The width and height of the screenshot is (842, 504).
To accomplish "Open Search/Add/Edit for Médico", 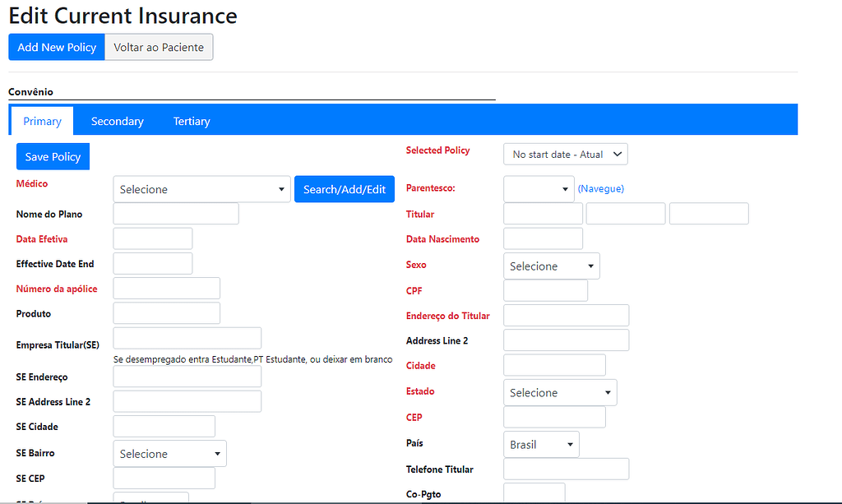I will pos(344,188).
